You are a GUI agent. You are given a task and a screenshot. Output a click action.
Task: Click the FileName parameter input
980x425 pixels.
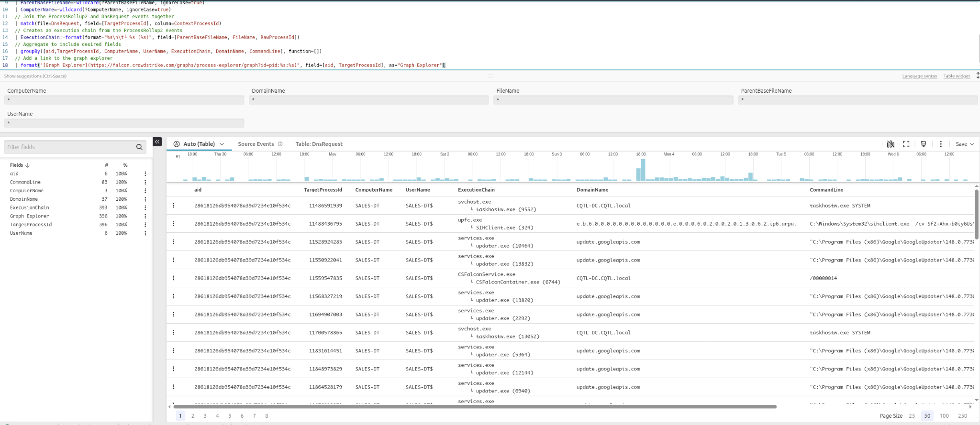pyautogui.click(x=613, y=100)
